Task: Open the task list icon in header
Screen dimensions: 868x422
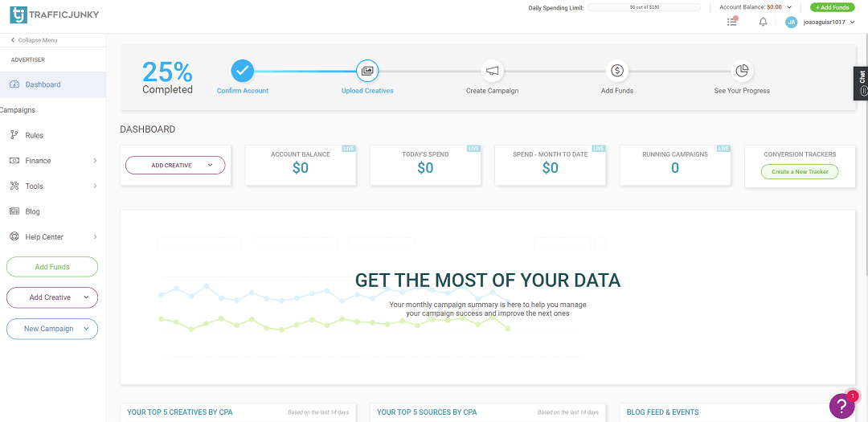Action: [x=732, y=22]
